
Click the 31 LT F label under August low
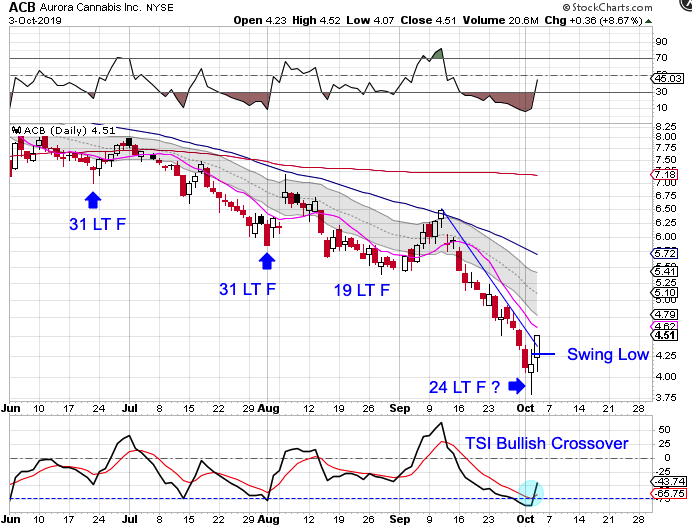[247, 289]
